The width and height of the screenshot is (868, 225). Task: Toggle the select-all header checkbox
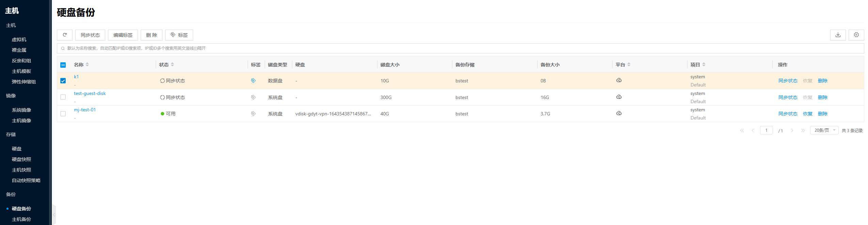click(x=63, y=65)
